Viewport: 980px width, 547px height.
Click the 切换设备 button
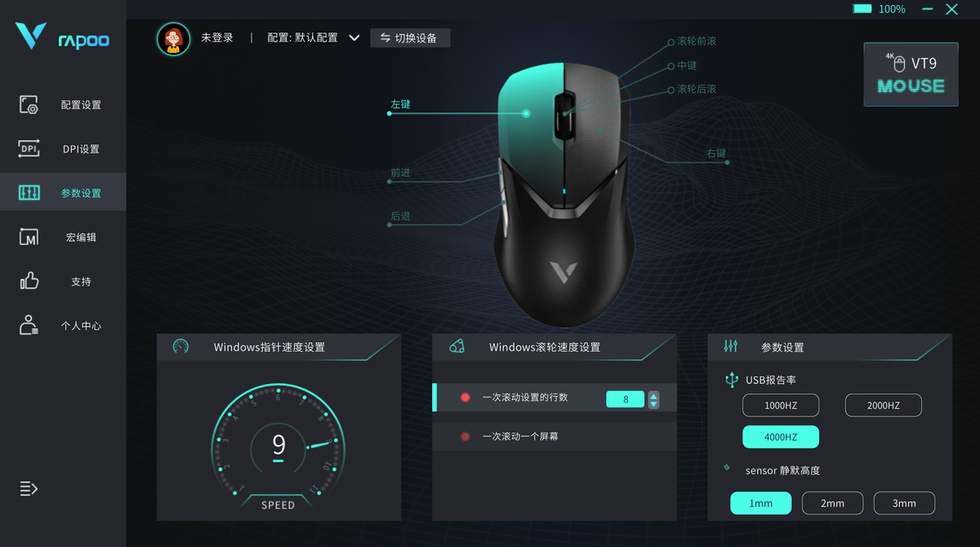410,38
